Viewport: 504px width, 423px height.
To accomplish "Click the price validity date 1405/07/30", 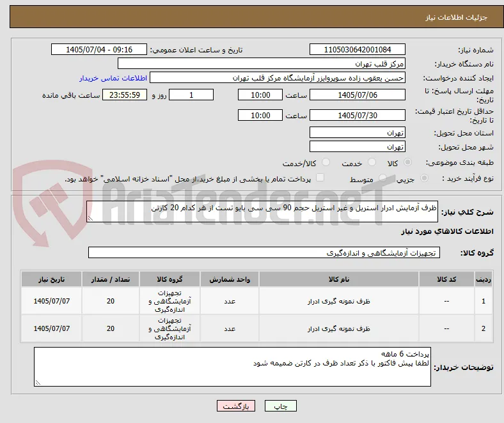I will [357, 115].
